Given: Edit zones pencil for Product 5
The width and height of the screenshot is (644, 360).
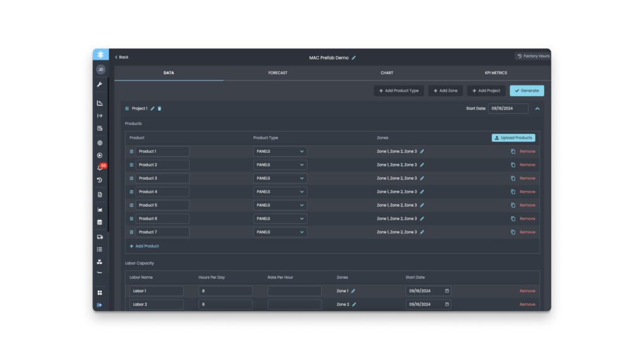Looking at the screenshot, I should (422, 205).
